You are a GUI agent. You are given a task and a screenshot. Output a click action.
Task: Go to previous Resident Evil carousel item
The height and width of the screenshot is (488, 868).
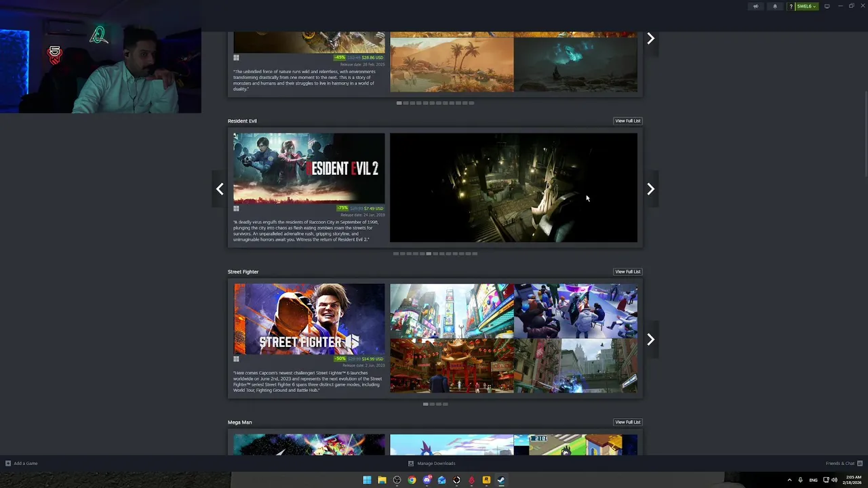pos(219,189)
